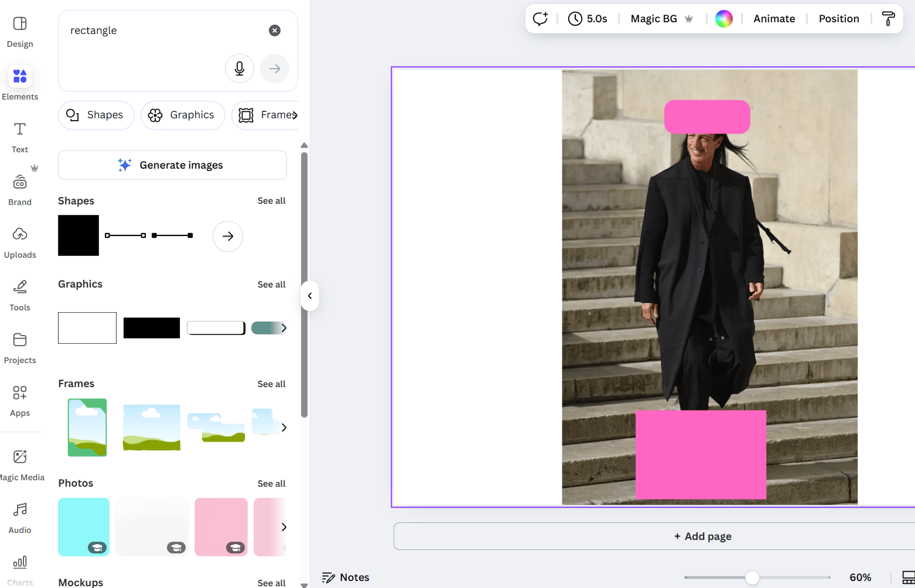This screenshot has height=588, width=915.
Task: Insert the black square shape
Action: pos(78,235)
